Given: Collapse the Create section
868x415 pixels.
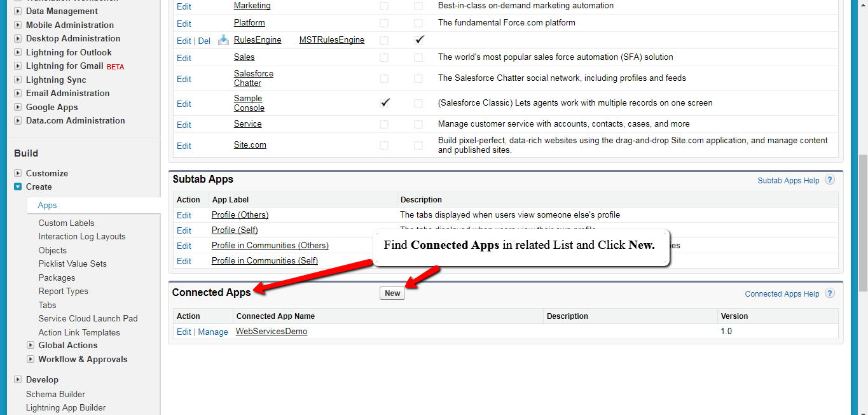Looking at the screenshot, I should 18,187.
